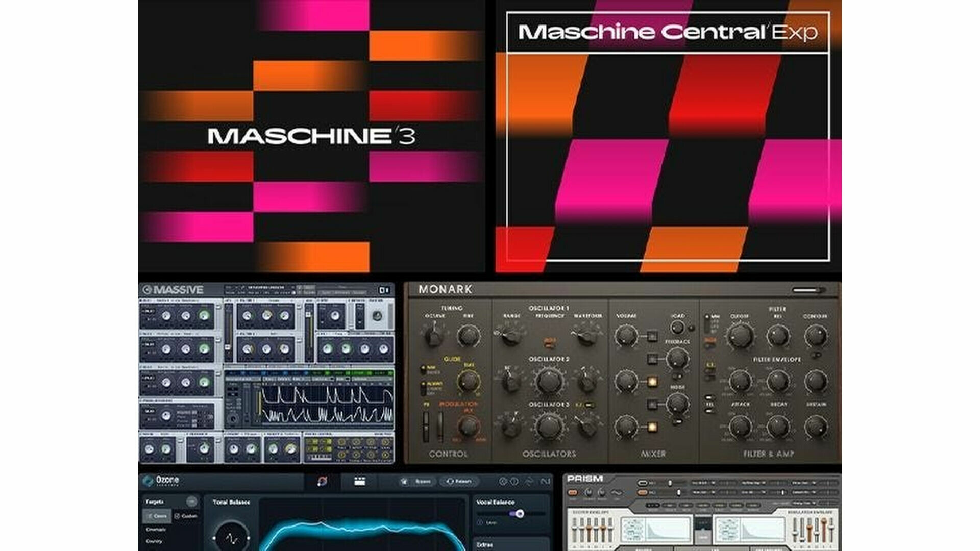Viewport: 980px width, 551px height.
Task: Click the Massive master volume knob
Action: click(x=377, y=316)
